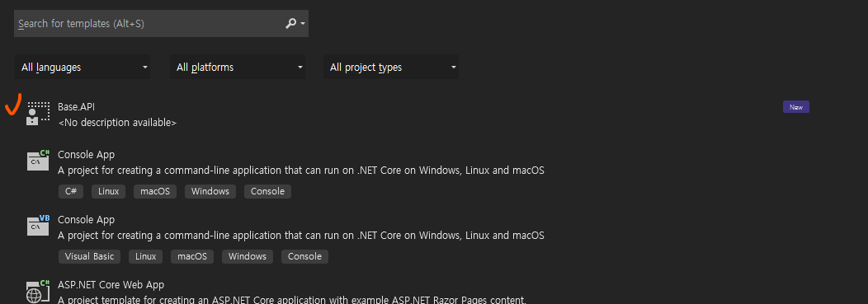
Task: Open the All platforms dropdown
Action: 237,67
